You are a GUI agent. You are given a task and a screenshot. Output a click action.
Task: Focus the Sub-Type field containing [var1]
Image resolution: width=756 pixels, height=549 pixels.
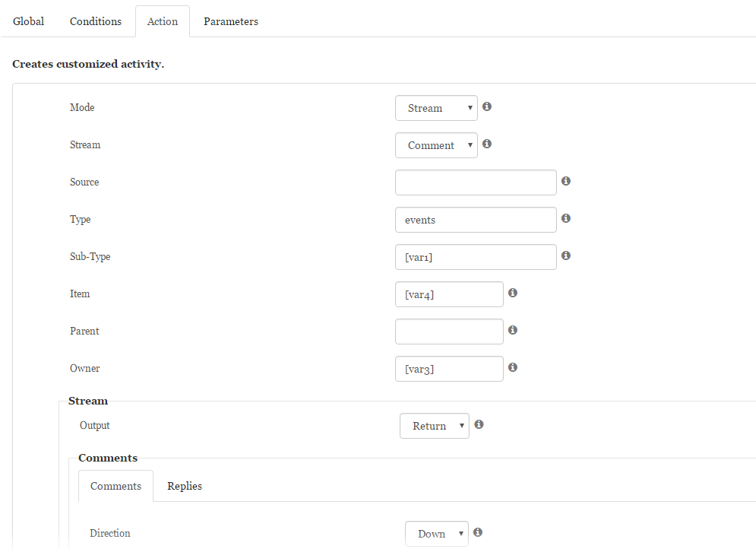coord(476,257)
